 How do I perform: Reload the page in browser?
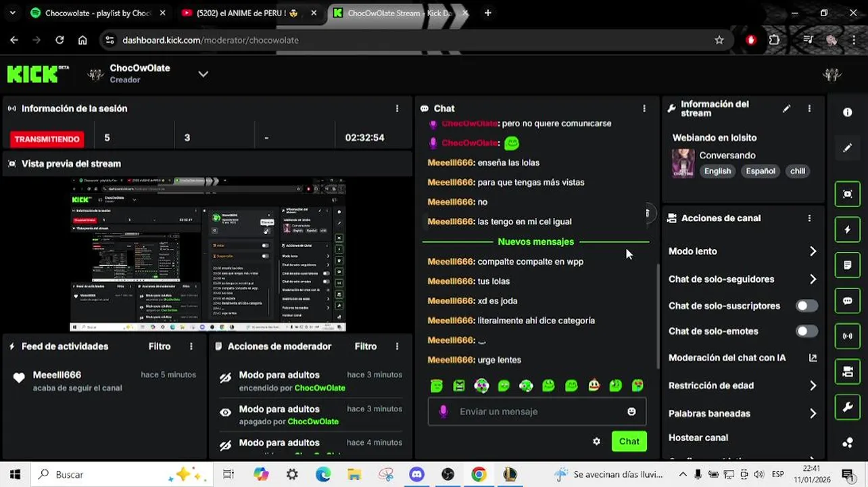[x=59, y=40]
